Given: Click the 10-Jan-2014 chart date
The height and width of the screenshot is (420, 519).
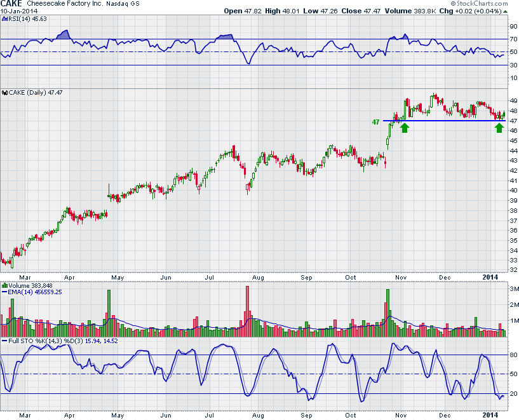Looking at the screenshot, I should pos(18,11).
